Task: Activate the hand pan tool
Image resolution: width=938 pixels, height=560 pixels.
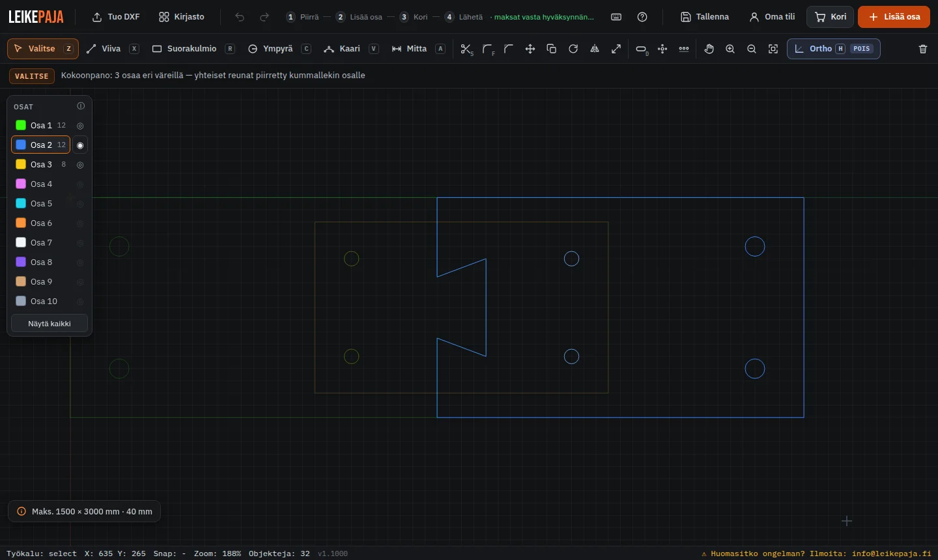Action: click(709, 49)
